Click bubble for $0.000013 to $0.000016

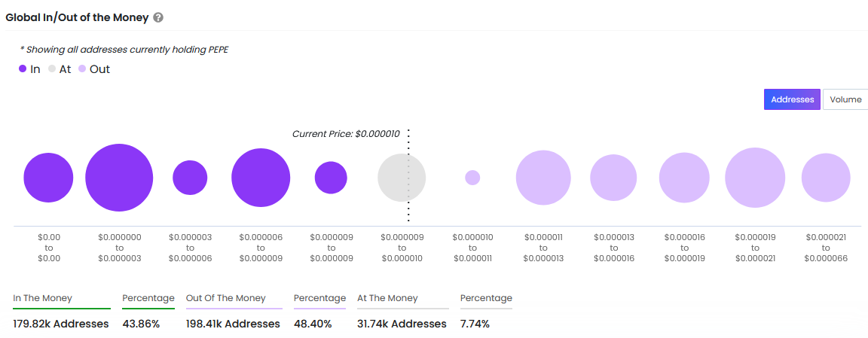[x=614, y=178]
